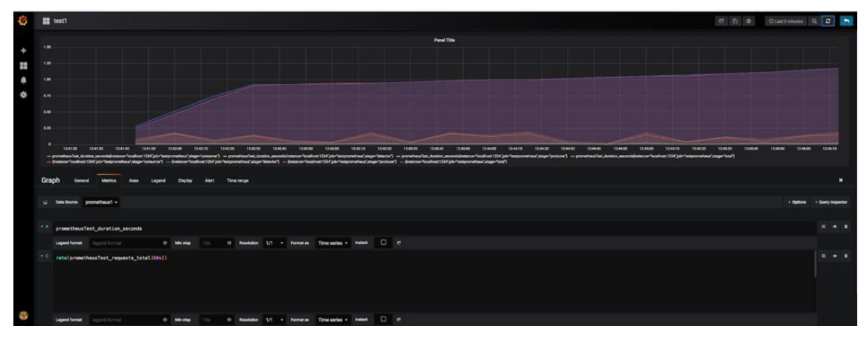Open the Dashboards grid icon in sidebar
Viewport: 868px width, 342px height.
click(23, 66)
